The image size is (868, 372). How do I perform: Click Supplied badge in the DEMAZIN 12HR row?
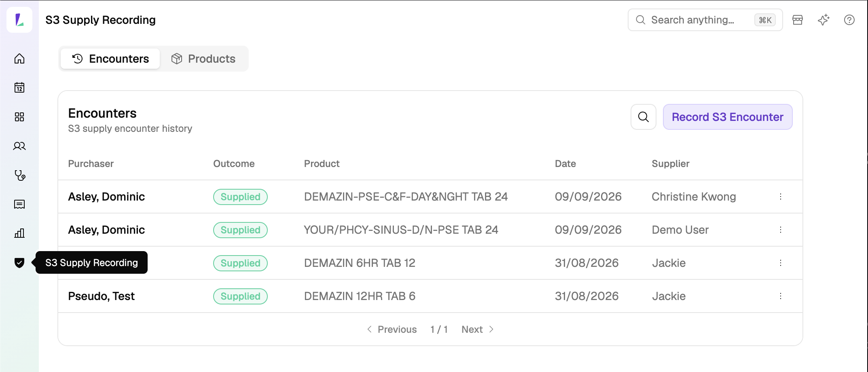[x=240, y=296]
